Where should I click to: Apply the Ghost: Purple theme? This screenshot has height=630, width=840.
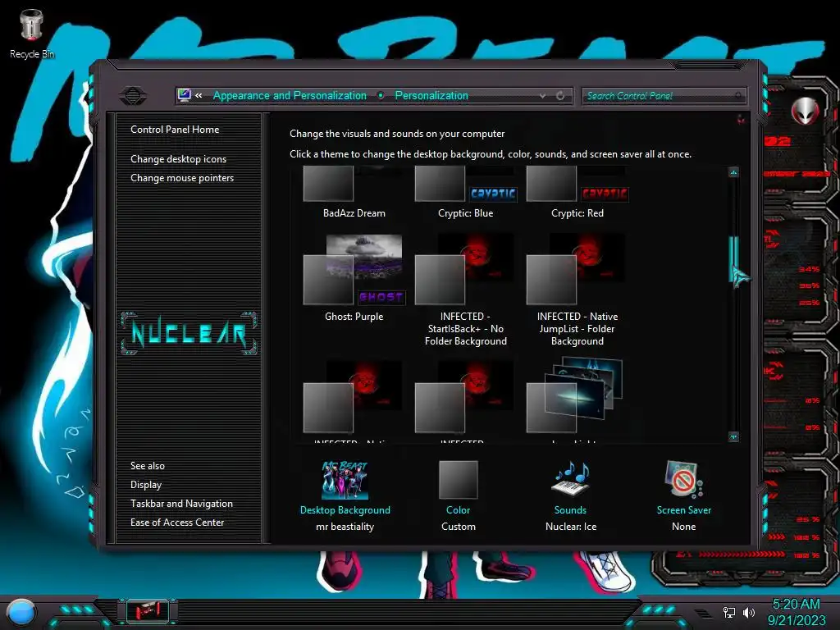[354, 277]
